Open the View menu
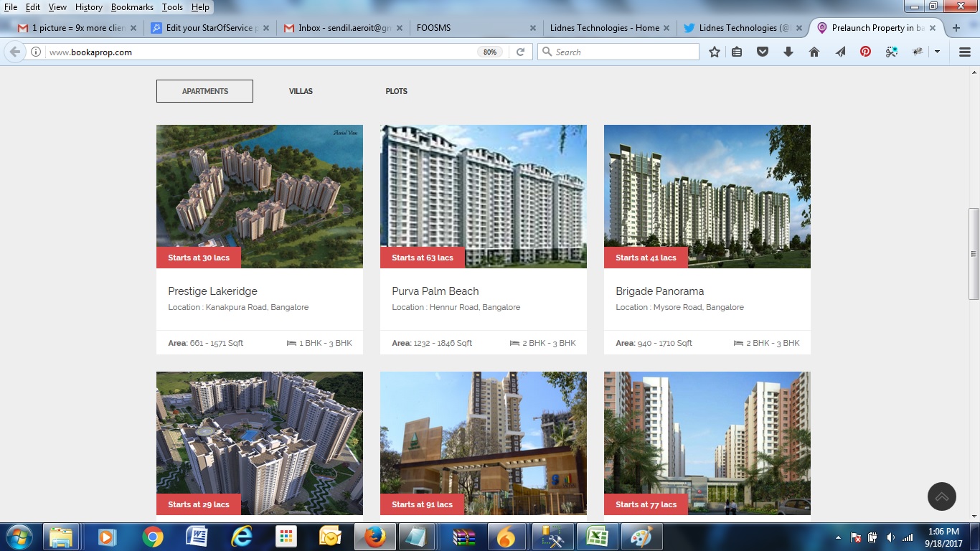 click(x=57, y=7)
